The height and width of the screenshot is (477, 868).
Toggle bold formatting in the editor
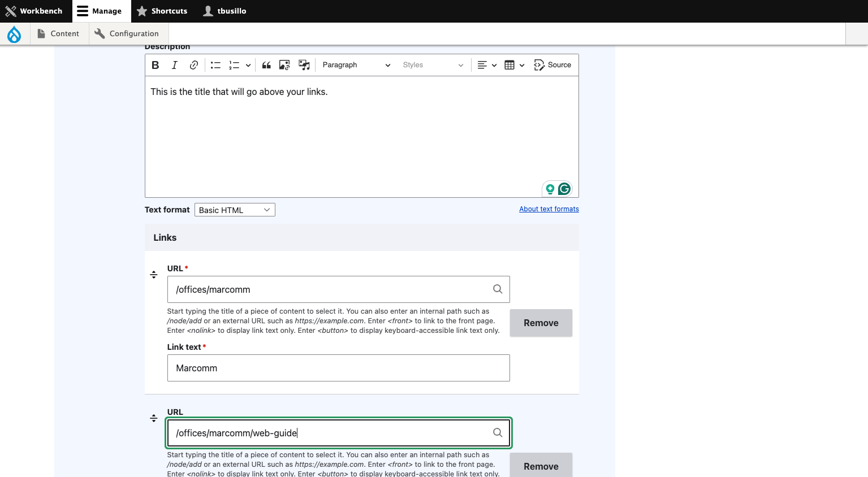coord(156,65)
